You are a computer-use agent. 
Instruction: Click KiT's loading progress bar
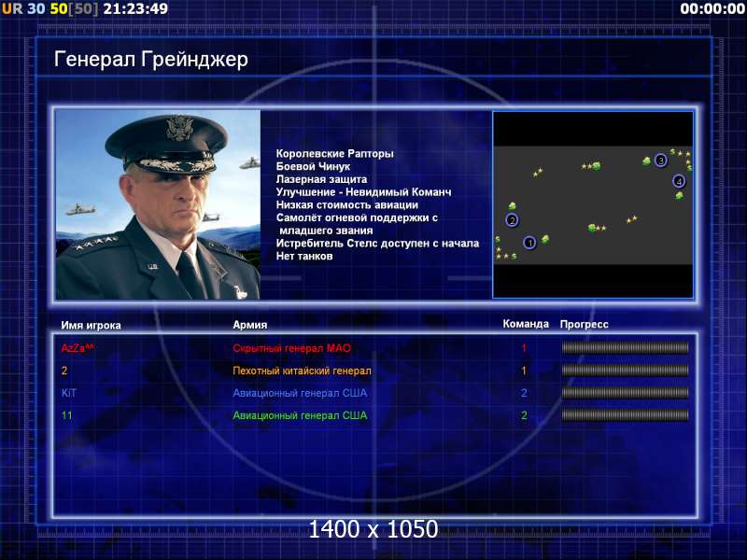[x=625, y=392]
